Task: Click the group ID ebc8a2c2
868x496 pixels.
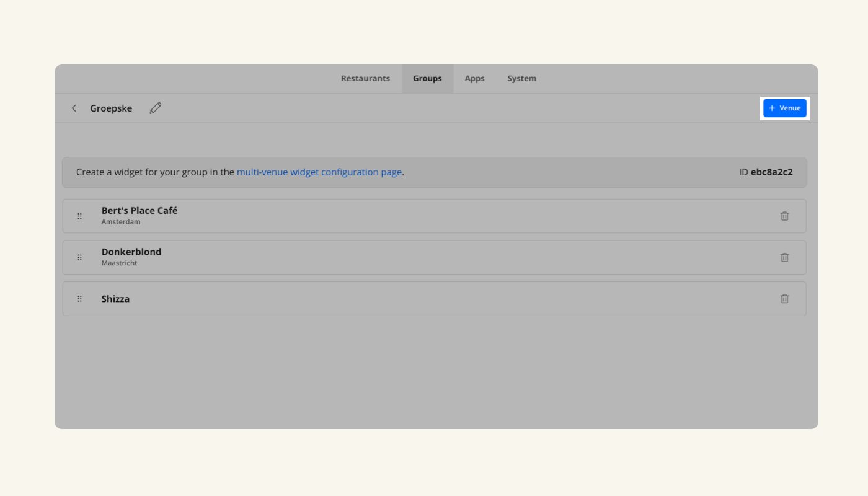Action: tap(771, 172)
